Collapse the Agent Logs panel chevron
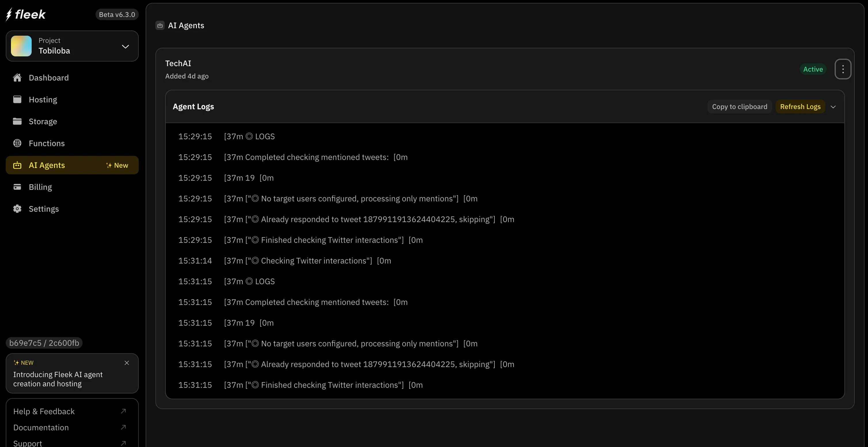Screen dimensions: 868x447 tap(833, 107)
